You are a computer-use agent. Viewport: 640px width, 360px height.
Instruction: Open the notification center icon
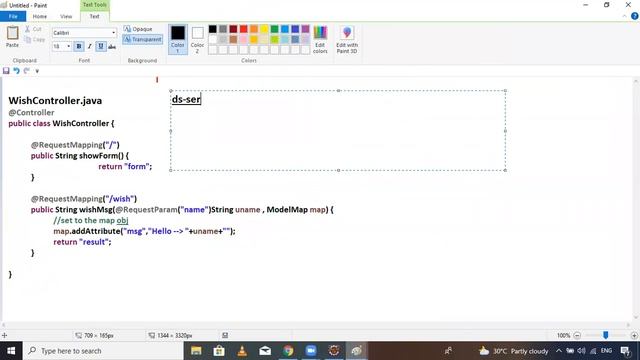pos(625,351)
